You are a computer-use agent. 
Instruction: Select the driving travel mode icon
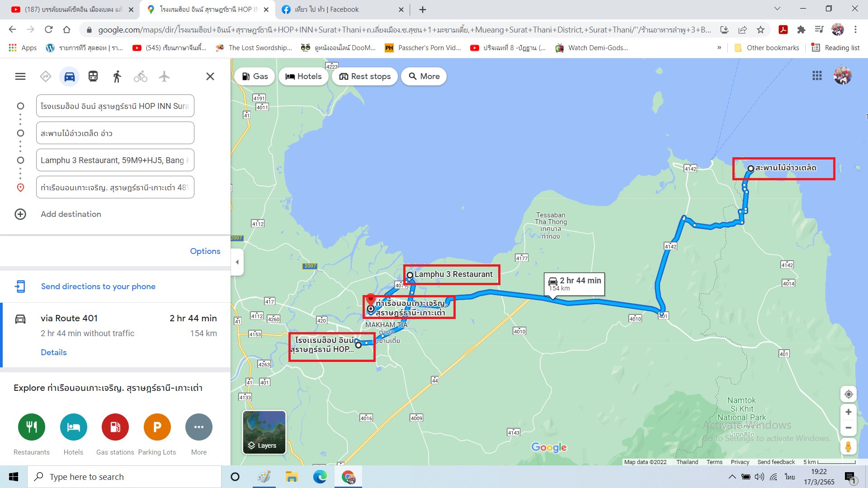pos(69,76)
